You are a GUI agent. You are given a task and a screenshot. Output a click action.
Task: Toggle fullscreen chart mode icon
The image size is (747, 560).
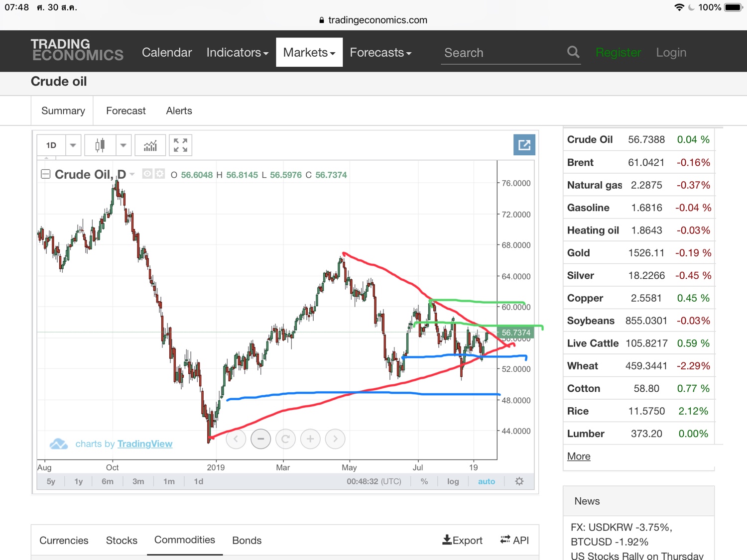tap(180, 145)
